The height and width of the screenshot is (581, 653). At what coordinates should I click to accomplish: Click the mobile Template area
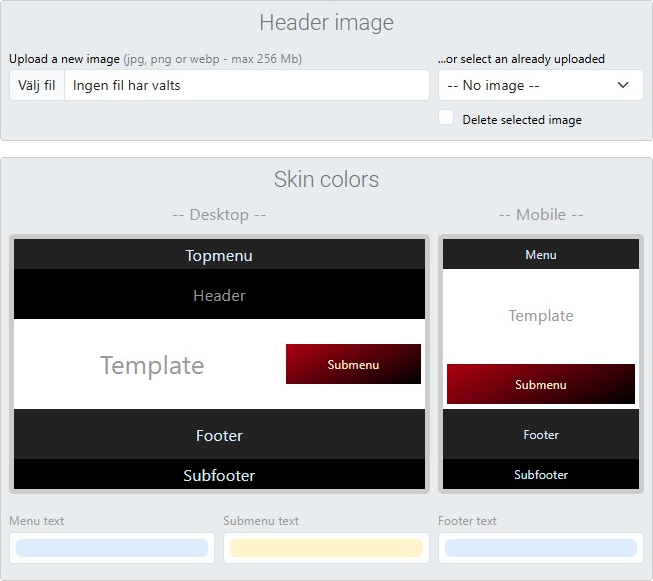pos(540,315)
